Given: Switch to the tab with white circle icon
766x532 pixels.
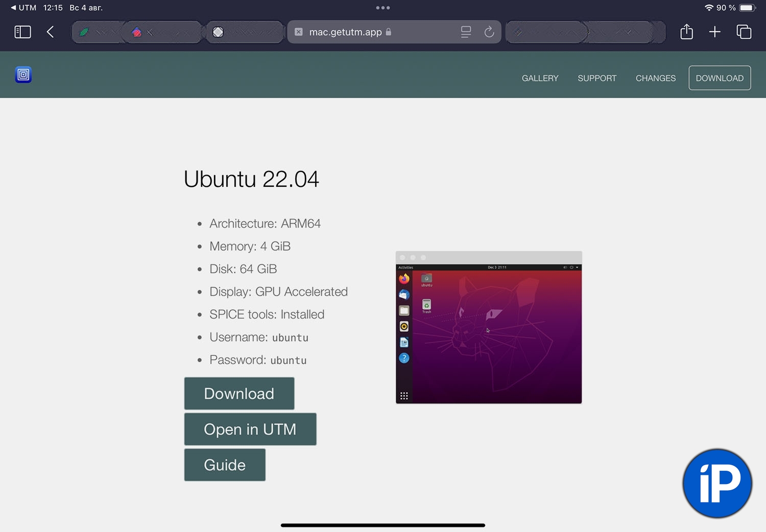Looking at the screenshot, I should [x=245, y=32].
